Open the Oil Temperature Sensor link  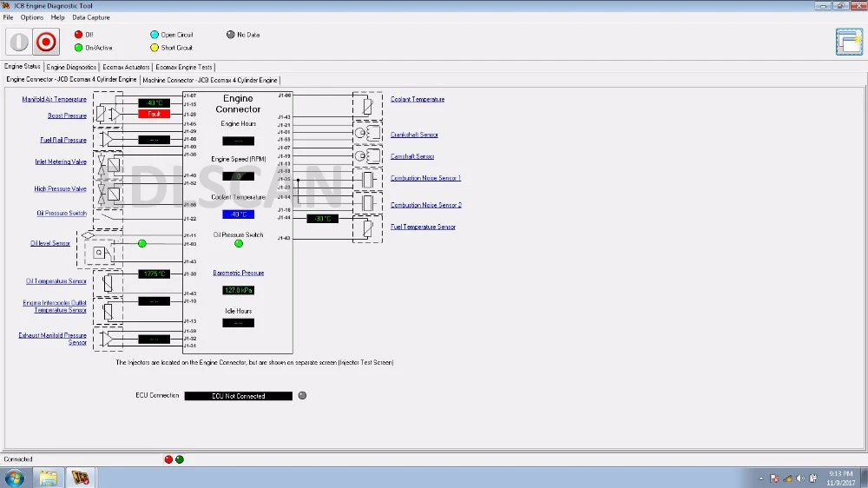click(56, 281)
